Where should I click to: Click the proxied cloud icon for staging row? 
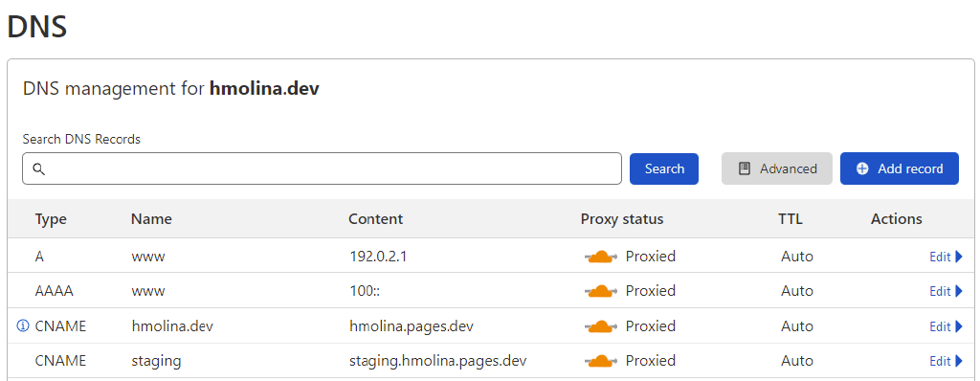[x=601, y=361]
